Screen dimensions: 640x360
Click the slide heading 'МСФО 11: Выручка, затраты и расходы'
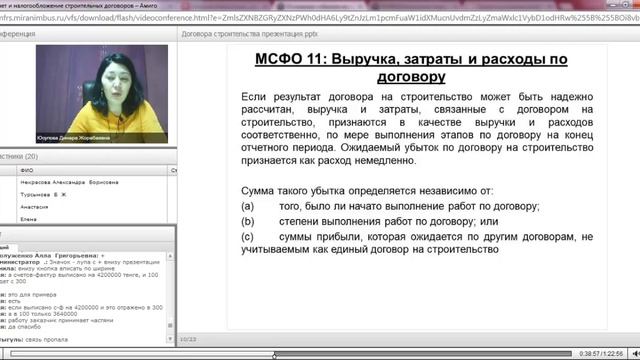click(x=411, y=59)
